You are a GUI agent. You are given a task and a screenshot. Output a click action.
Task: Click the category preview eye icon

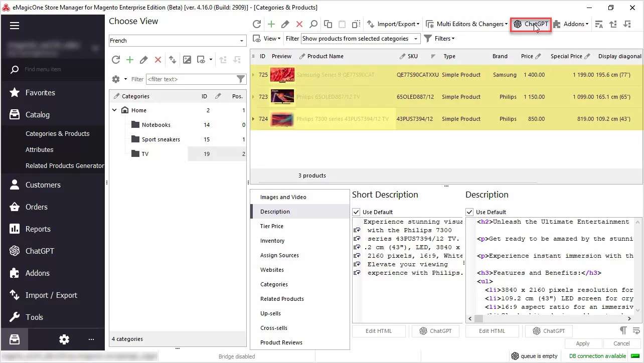tap(202, 60)
